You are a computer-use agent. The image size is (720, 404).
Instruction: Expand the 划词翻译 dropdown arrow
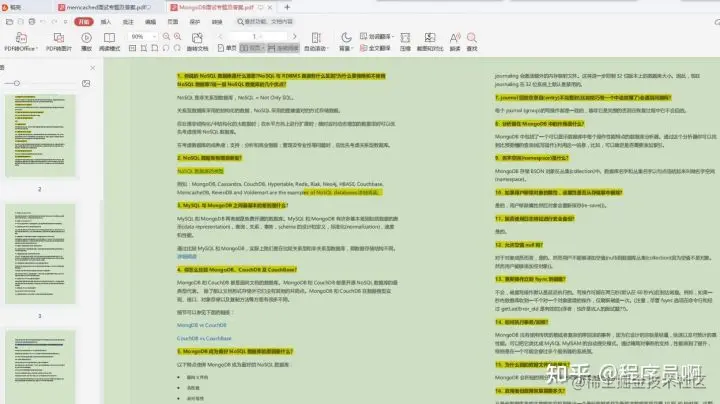(394, 37)
